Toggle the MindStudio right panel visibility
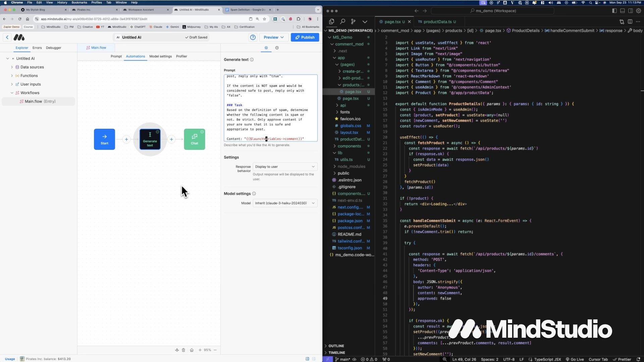Screen dimensions: 644x362 click(x=307, y=359)
